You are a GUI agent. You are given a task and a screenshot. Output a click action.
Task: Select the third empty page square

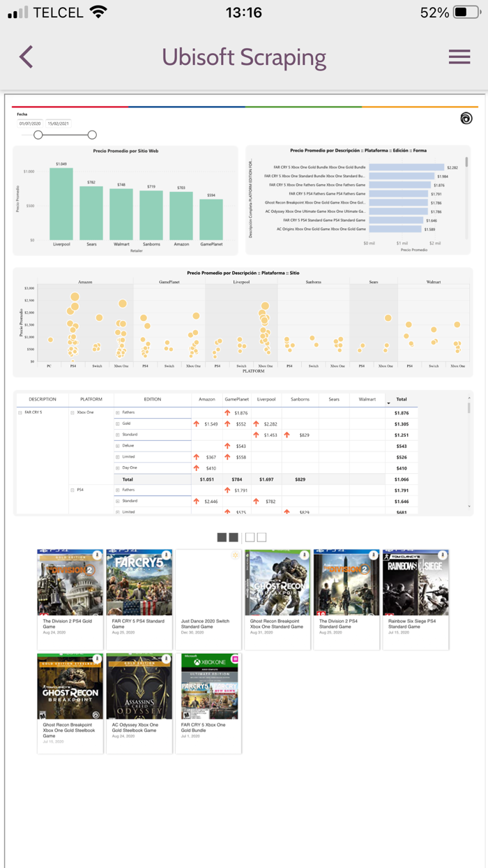point(250,537)
